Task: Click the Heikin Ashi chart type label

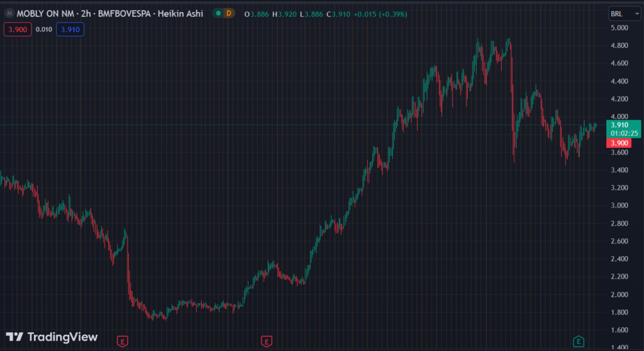Action: click(180, 14)
